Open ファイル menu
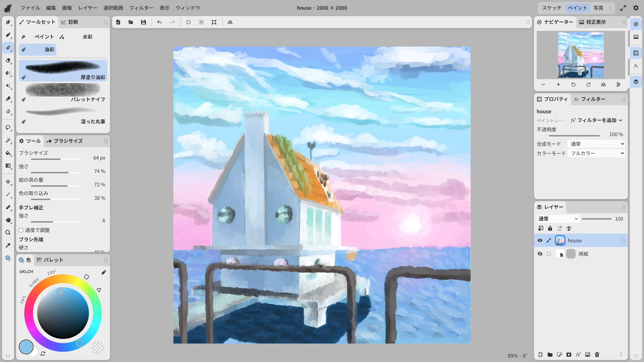This screenshot has width=644, height=362. pos(30,8)
